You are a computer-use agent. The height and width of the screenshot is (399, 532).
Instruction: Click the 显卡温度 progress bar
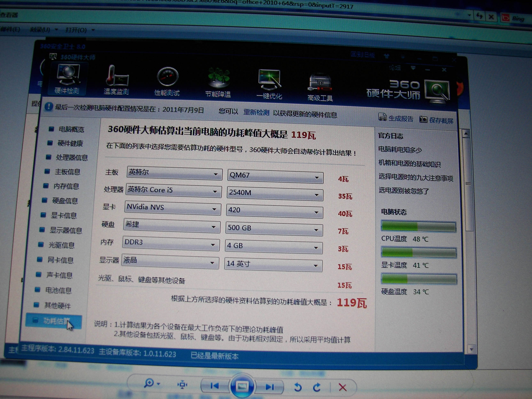[419, 253]
